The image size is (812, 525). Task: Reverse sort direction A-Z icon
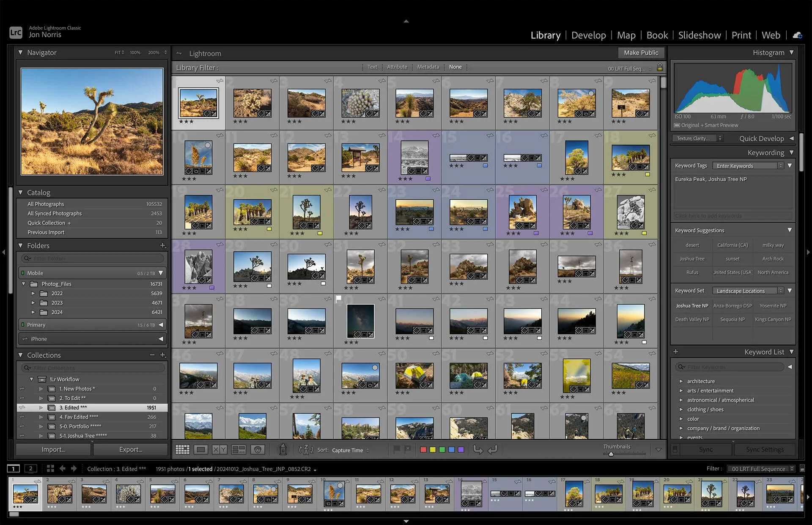306,450
